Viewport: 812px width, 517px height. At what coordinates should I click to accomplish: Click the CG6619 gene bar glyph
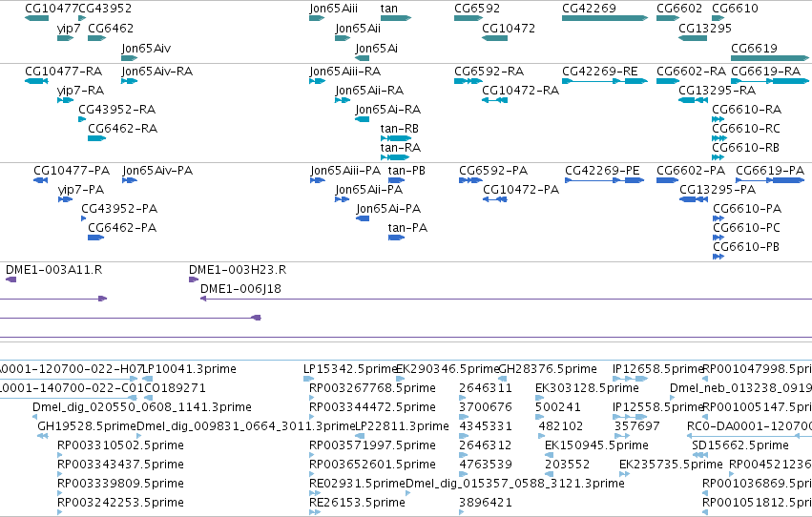click(x=770, y=58)
